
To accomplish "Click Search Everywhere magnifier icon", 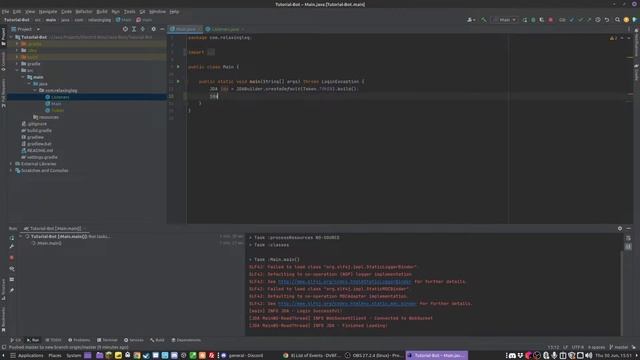I will coord(617,20).
